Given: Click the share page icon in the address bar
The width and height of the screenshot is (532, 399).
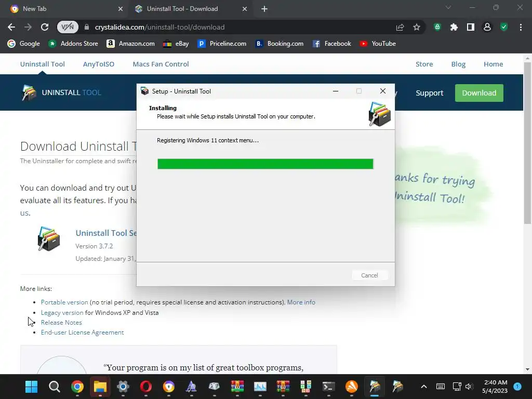Looking at the screenshot, I should pyautogui.click(x=400, y=27).
